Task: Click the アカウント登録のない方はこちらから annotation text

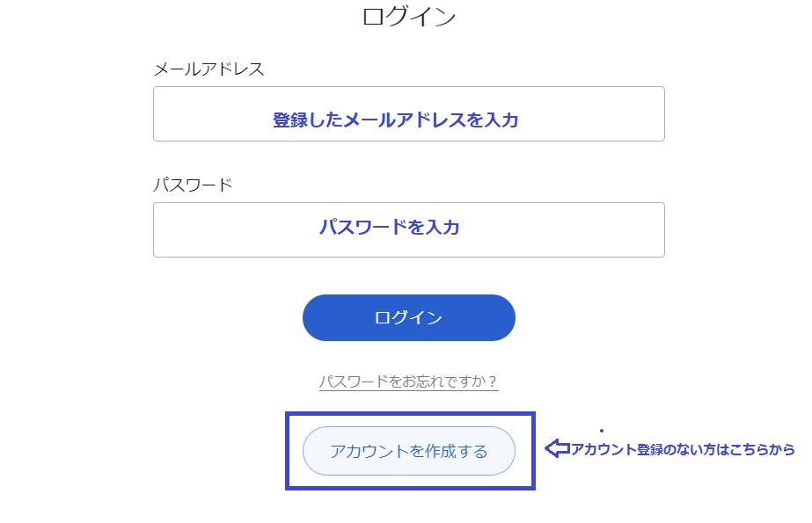Action: click(x=683, y=449)
